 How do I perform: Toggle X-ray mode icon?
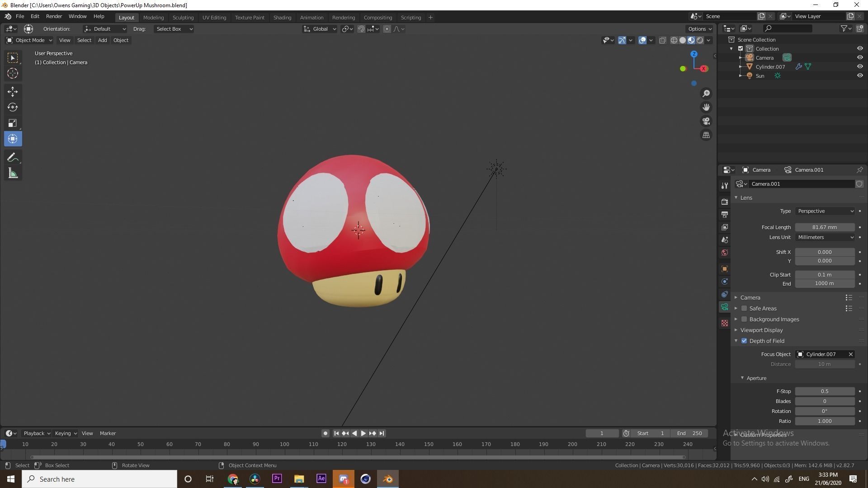[x=663, y=40]
